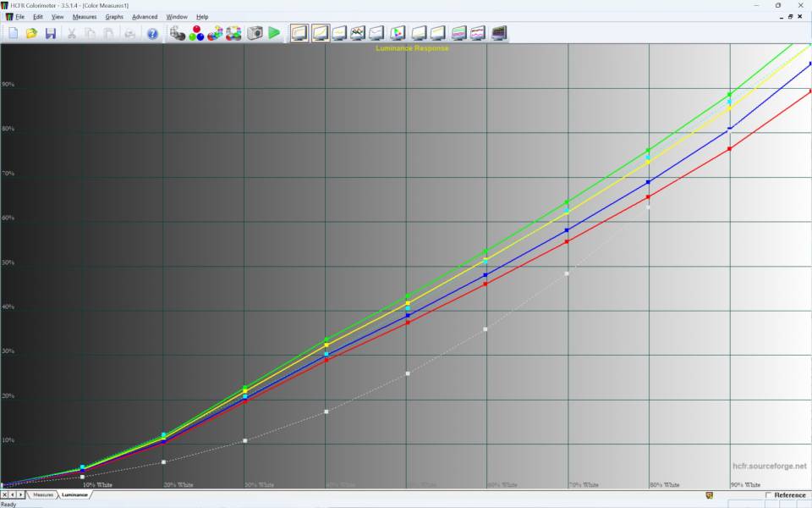Screen dimensions: 812x508
Task: Measure primaries and secondaries with the multi-ball icon
Action: [215, 33]
